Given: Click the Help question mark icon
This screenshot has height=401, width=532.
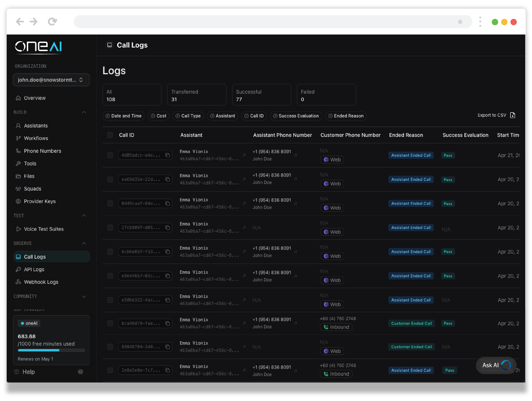Looking at the screenshot, I should [17, 372].
